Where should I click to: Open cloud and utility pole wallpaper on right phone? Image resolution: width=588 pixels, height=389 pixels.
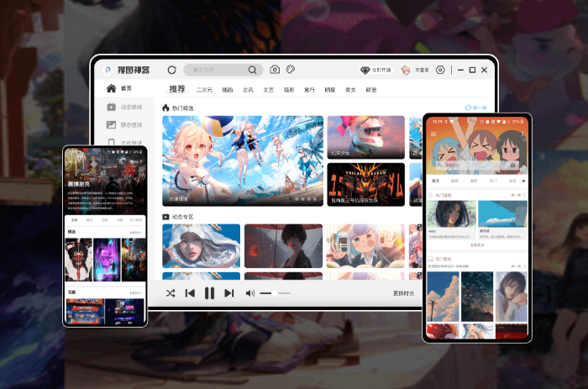point(443,297)
